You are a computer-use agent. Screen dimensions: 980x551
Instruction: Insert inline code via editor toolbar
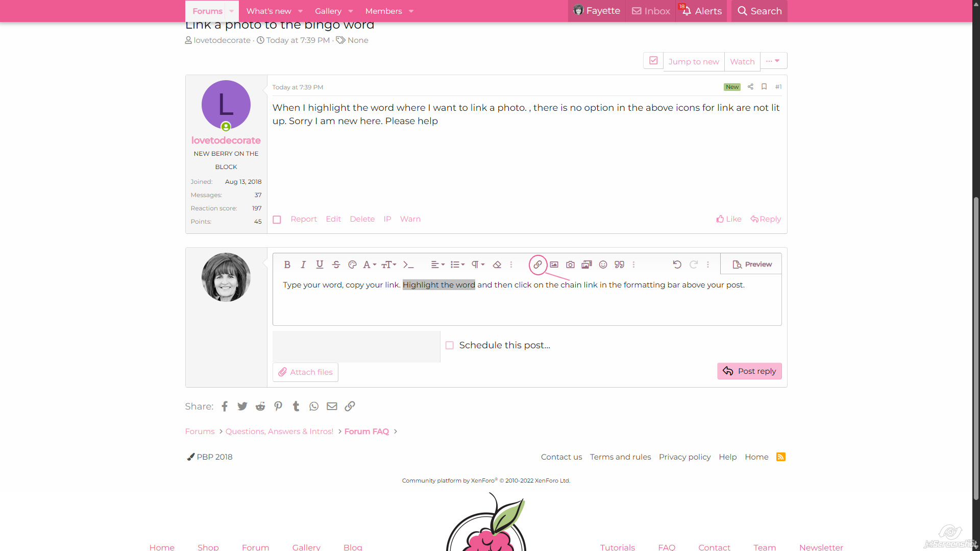[x=408, y=265]
